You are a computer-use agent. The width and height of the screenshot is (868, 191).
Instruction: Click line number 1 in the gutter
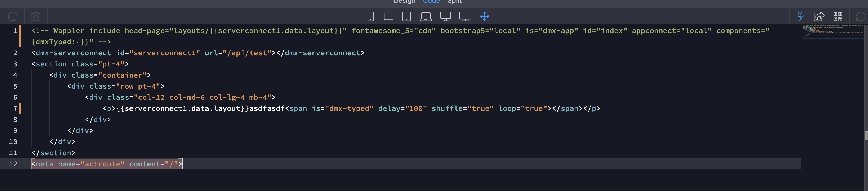[x=15, y=31]
